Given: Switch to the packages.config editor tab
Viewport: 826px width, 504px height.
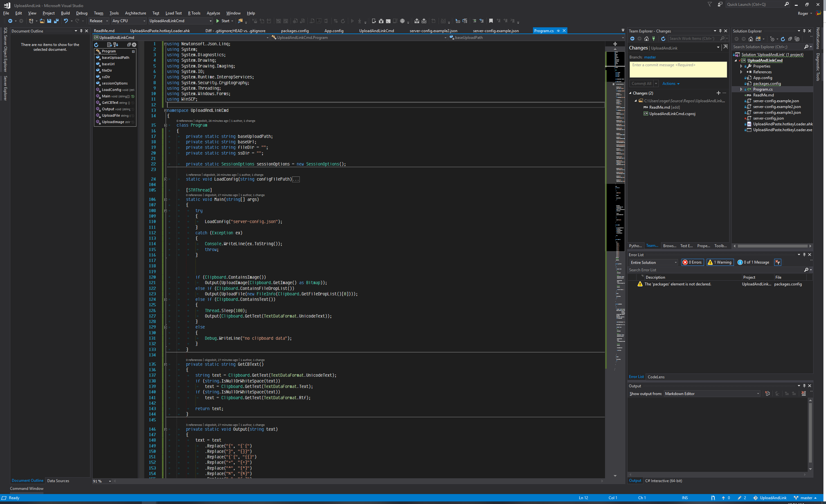Looking at the screenshot, I should click(x=295, y=31).
